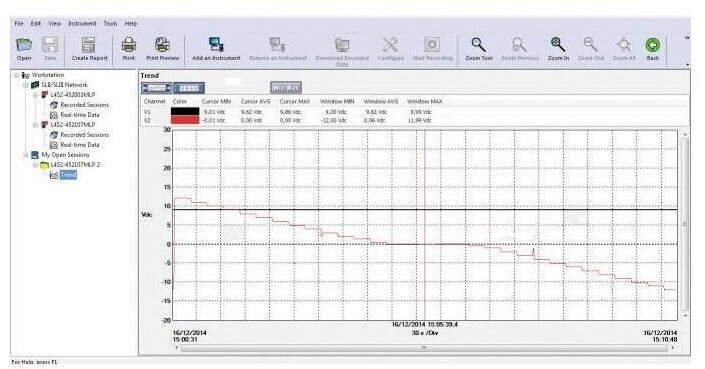Click Add an Instrument icon
This screenshot has width=705, height=369.
click(216, 45)
